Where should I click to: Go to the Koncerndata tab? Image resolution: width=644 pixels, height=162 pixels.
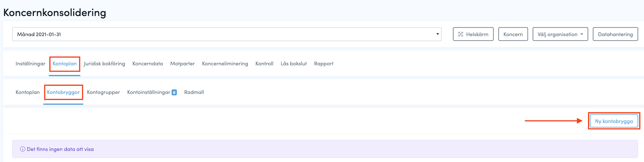point(148,64)
